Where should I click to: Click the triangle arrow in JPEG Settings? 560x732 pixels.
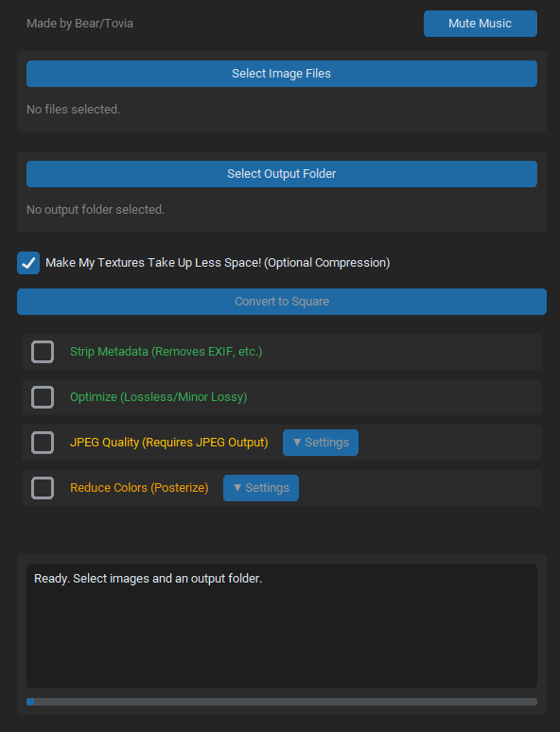(x=297, y=442)
